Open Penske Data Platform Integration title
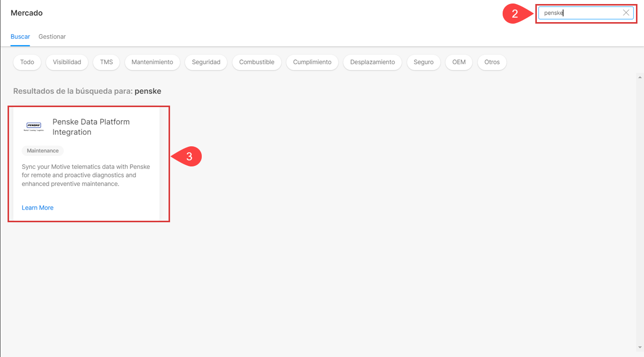The height and width of the screenshot is (357, 644). tap(91, 127)
